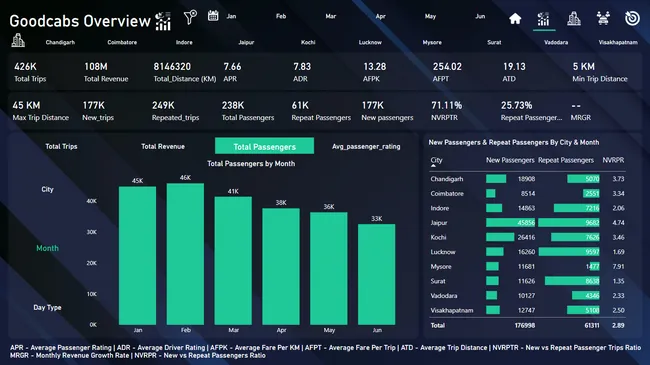The height and width of the screenshot is (365, 650).
Task: Open the city buildings navigation icon
Action: [574, 19]
